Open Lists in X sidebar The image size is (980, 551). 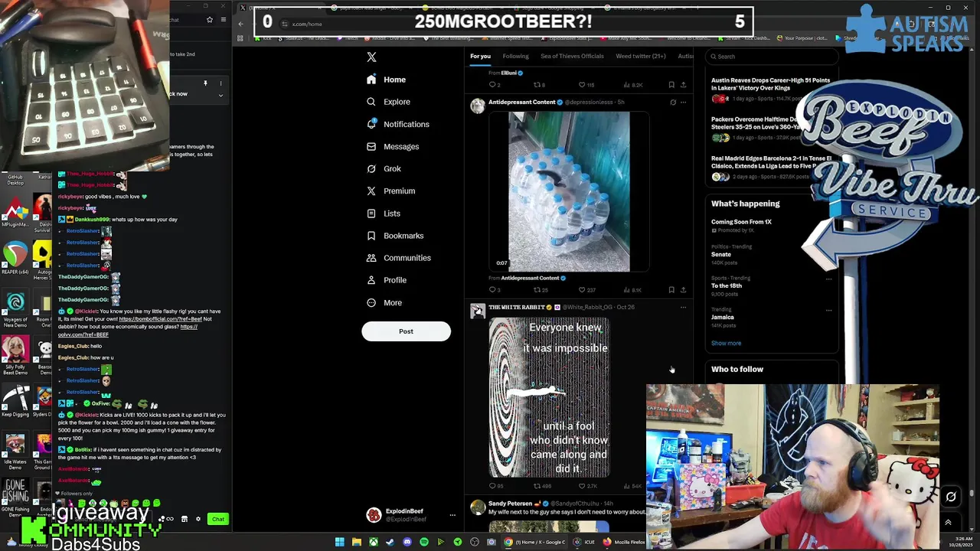click(x=384, y=214)
